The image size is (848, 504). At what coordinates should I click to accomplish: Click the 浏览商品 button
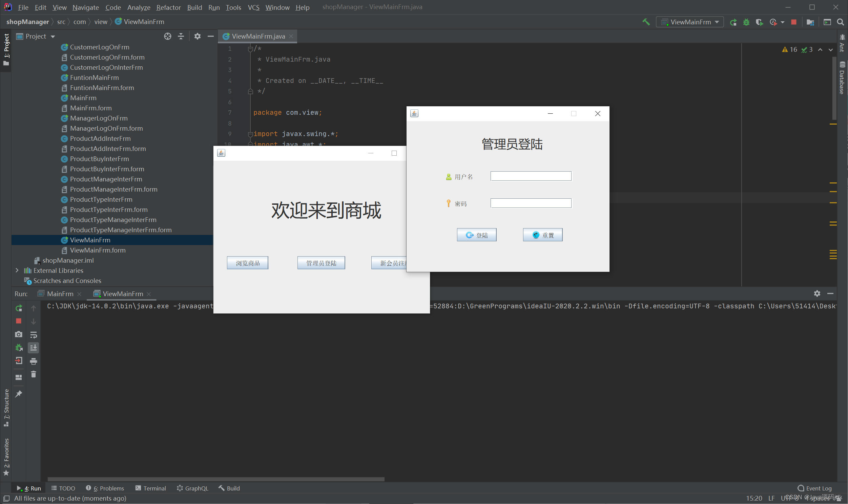tap(247, 263)
